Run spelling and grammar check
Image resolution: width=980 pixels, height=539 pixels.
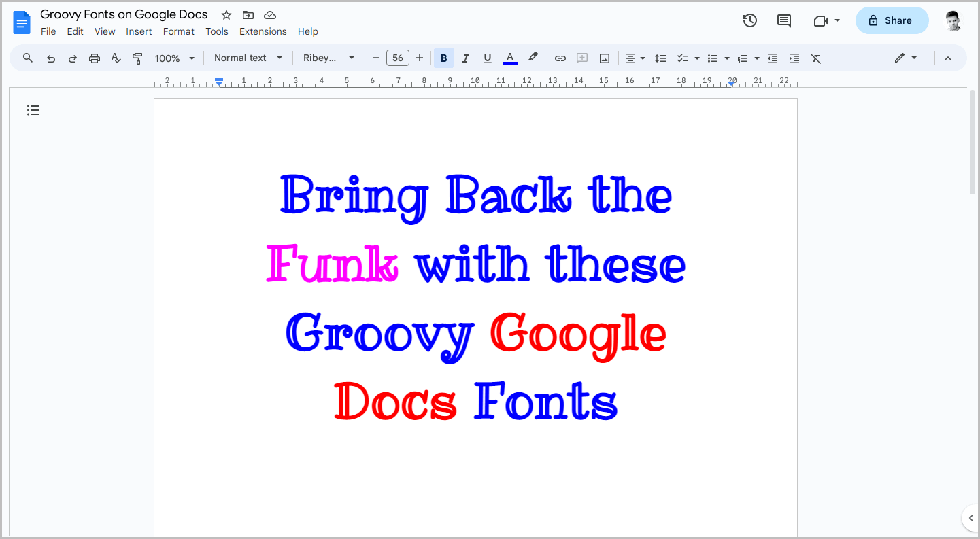116,58
